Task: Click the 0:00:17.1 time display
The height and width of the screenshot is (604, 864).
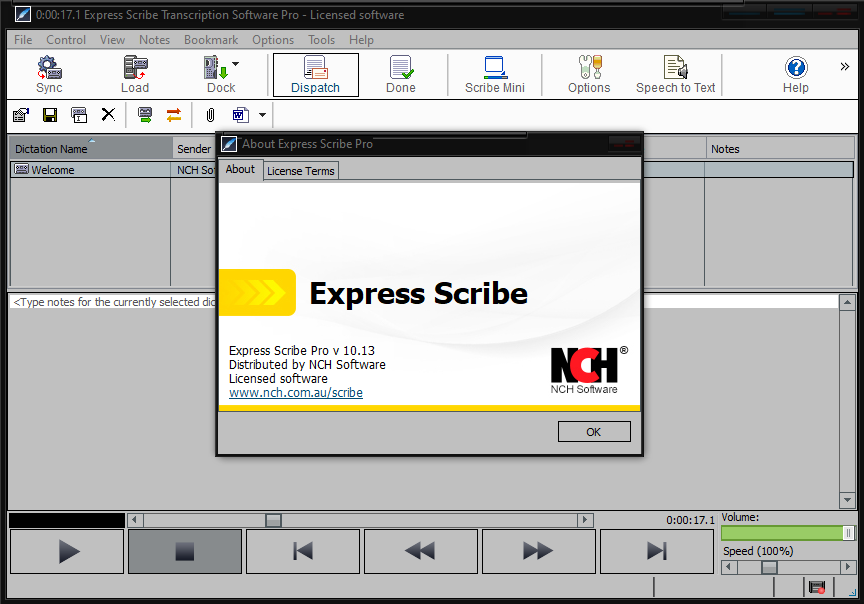Action: (x=690, y=520)
